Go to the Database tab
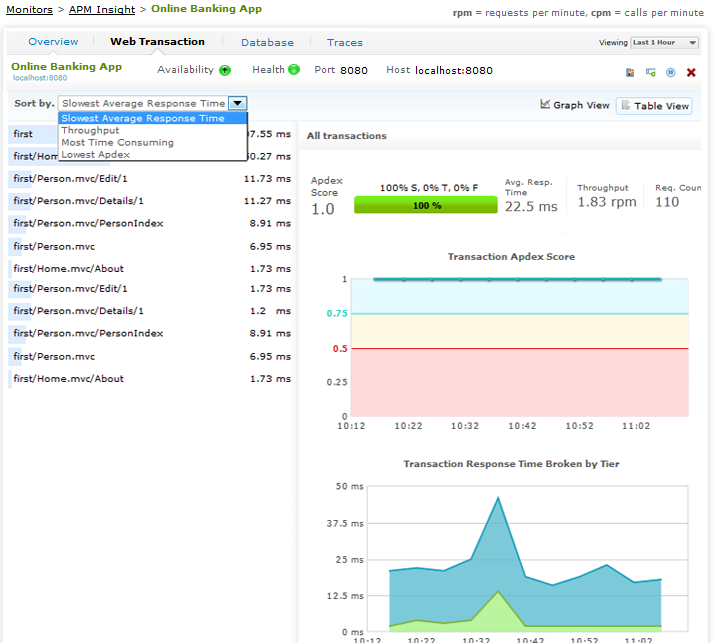716x644 pixels. pyautogui.click(x=267, y=43)
